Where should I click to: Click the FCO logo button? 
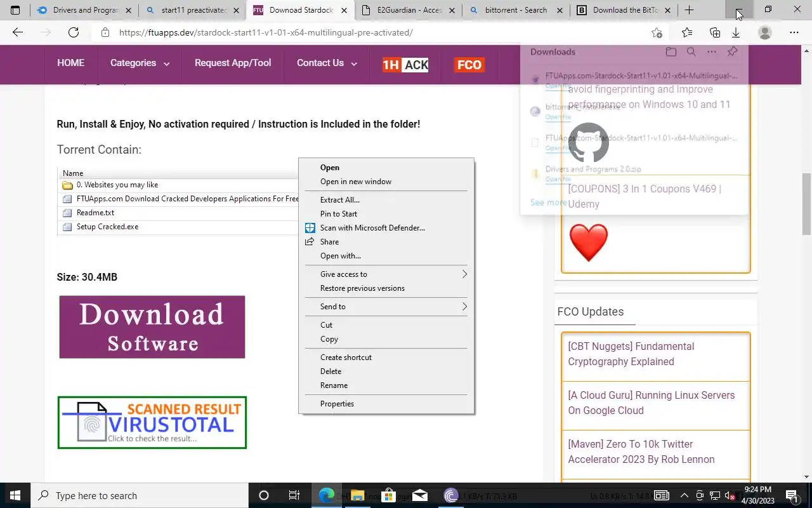tap(469, 64)
